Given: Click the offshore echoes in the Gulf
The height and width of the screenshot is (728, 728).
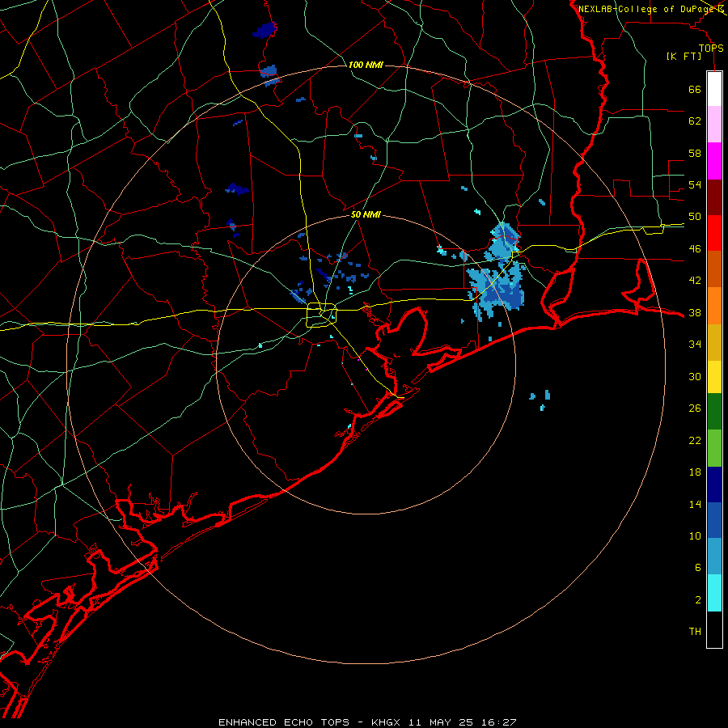Looking at the screenshot, I should tap(540, 400).
